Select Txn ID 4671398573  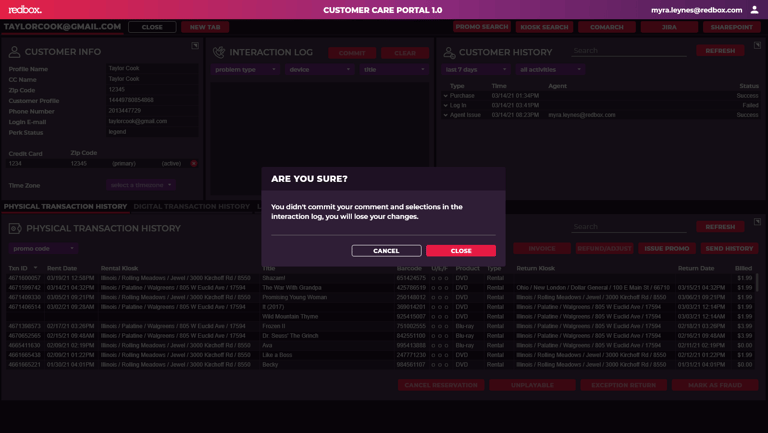click(24, 326)
